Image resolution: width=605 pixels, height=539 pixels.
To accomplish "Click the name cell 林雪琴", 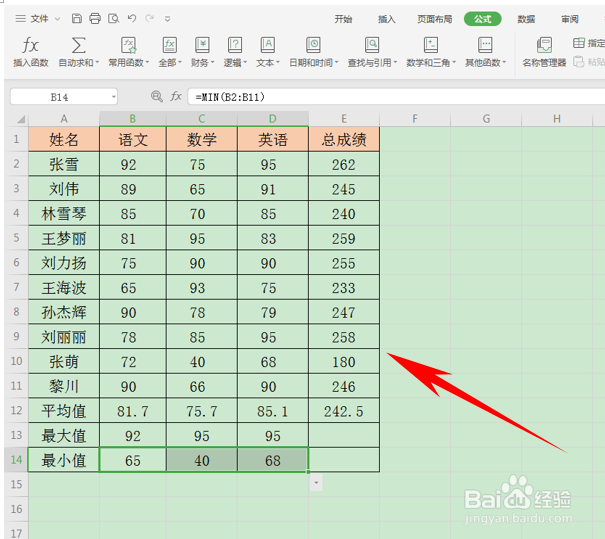I will point(64,213).
